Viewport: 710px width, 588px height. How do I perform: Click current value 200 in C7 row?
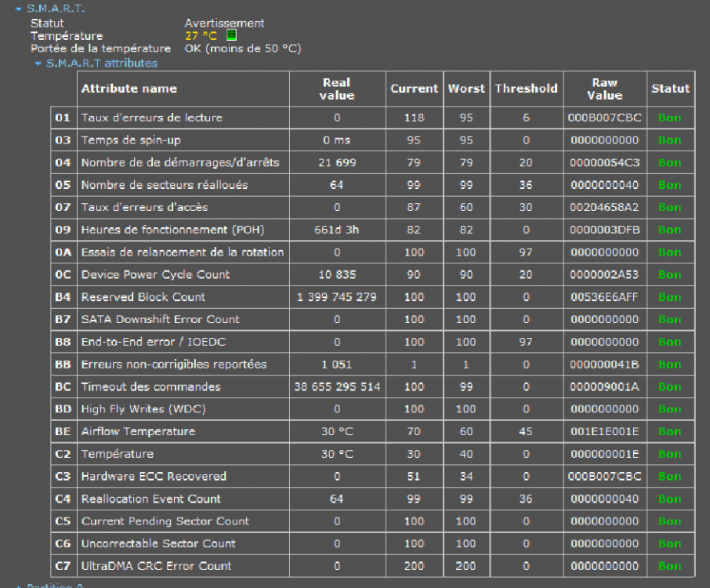415,566
